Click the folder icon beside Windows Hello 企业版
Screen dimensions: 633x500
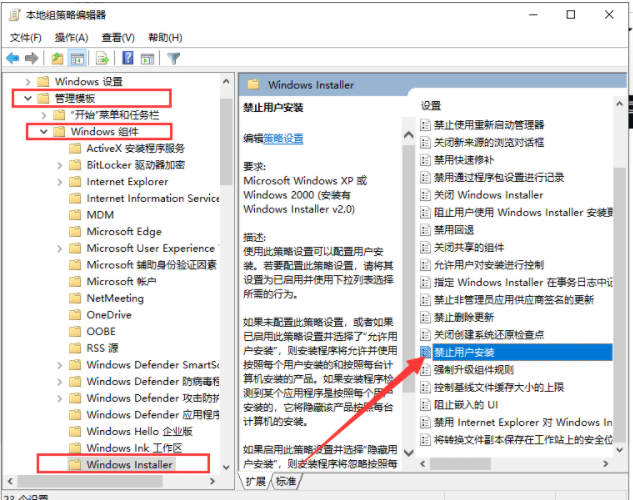coord(75,431)
